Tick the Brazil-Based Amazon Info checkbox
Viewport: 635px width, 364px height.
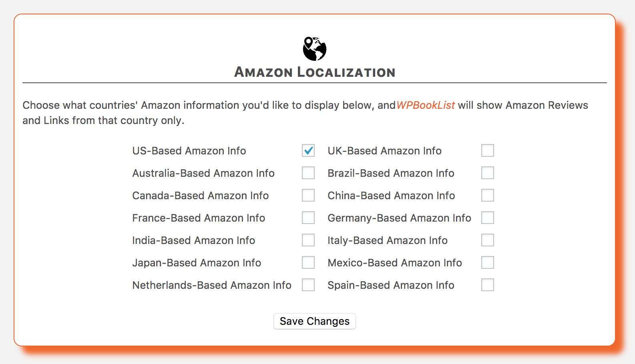(x=487, y=173)
